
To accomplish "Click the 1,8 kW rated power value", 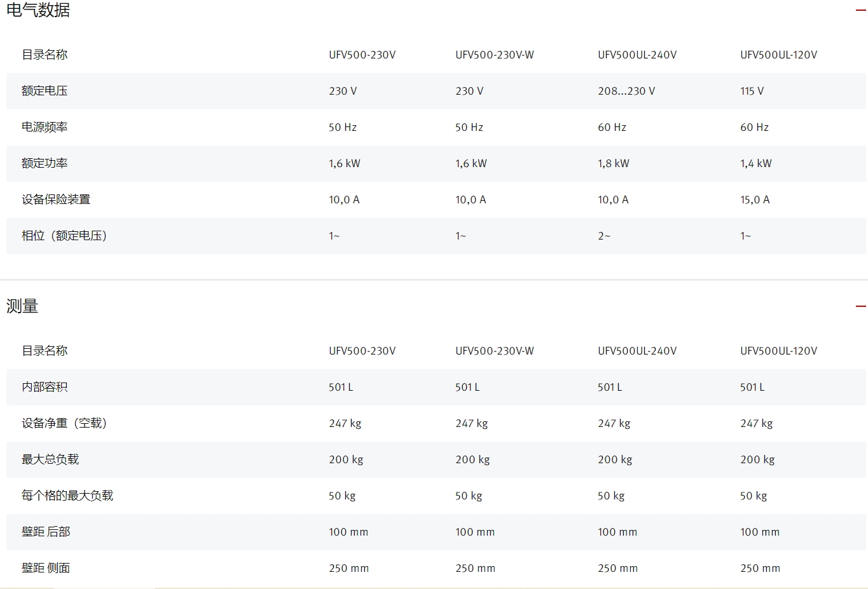I will 613,163.
